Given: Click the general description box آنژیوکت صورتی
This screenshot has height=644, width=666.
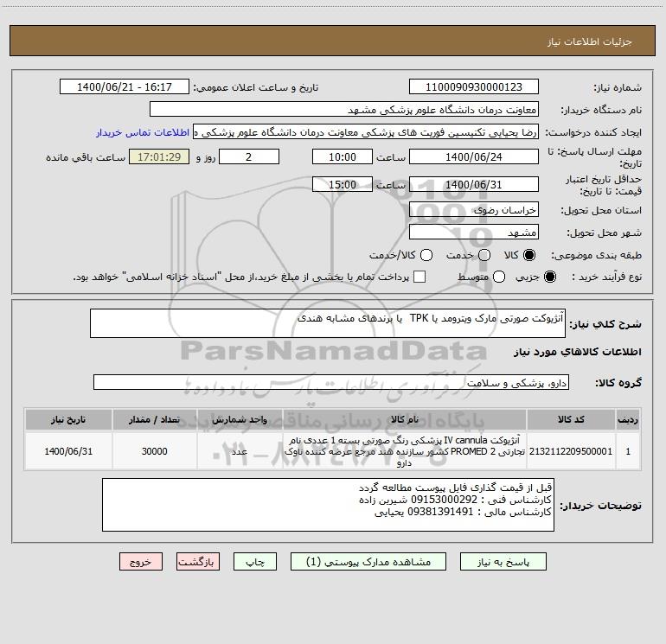Looking at the screenshot, I should [328, 323].
